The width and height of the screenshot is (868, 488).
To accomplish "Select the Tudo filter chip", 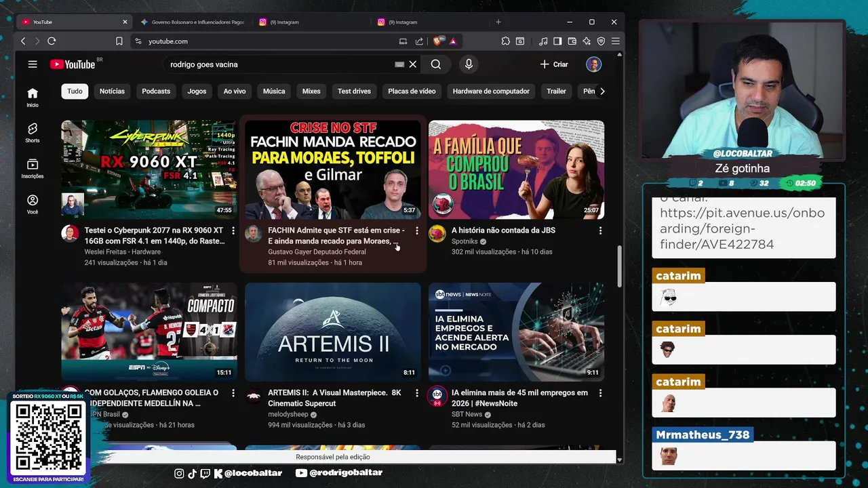I will [75, 91].
